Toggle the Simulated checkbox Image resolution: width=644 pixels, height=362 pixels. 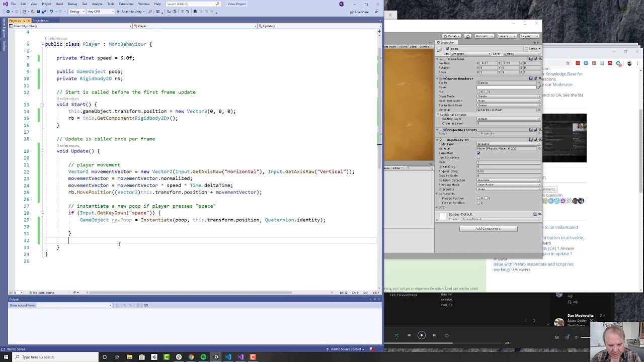click(x=478, y=153)
